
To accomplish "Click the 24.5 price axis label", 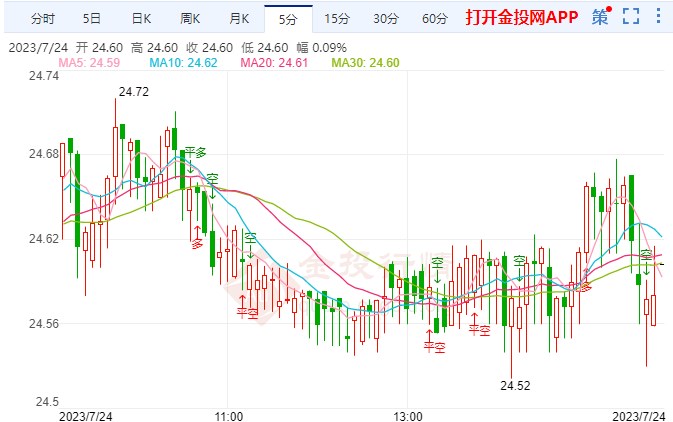I will click(x=47, y=402).
